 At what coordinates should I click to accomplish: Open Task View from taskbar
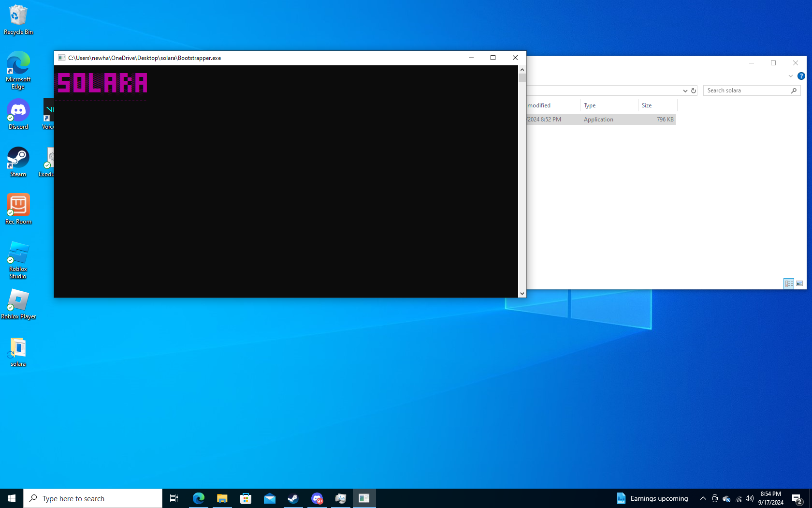click(174, 498)
